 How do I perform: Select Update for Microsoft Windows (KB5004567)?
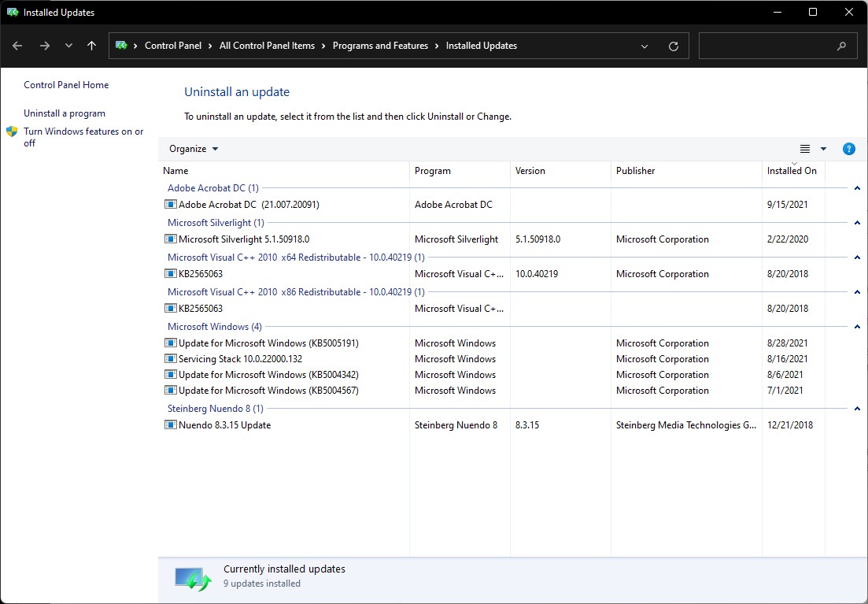[x=268, y=391]
